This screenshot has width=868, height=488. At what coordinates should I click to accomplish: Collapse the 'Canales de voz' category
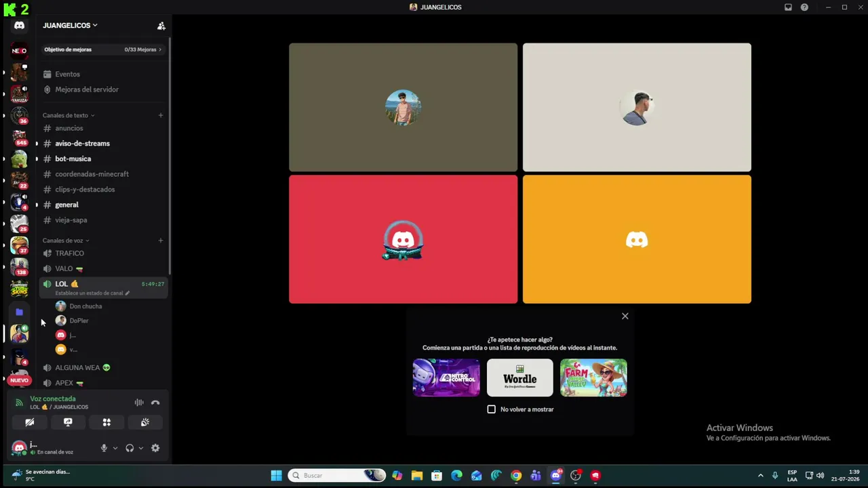click(x=66, y=241)
